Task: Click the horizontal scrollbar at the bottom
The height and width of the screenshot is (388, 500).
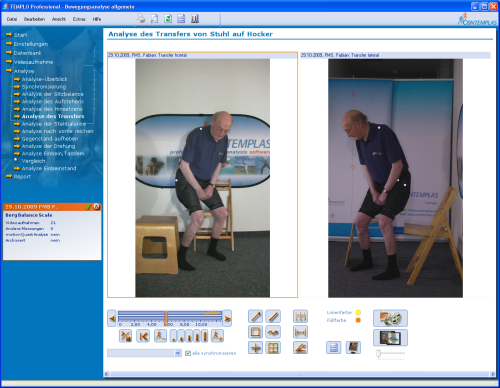Action: tap(300, 374)
